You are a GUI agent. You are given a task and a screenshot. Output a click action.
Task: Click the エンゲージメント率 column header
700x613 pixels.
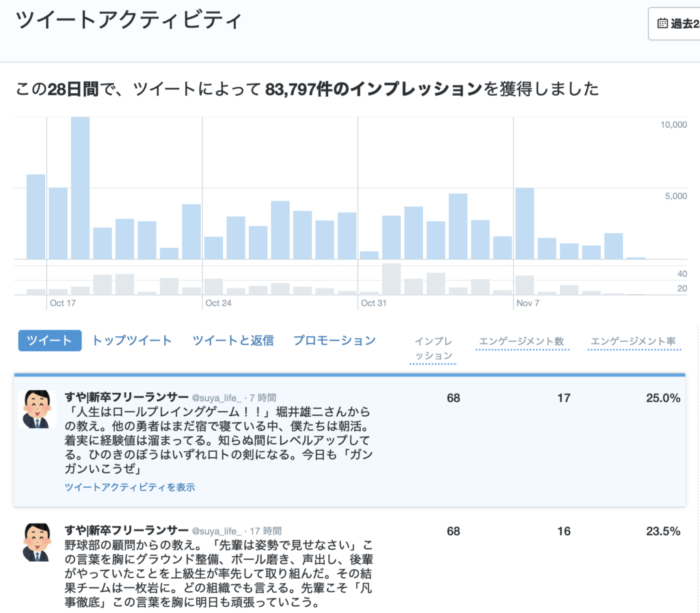634,342
